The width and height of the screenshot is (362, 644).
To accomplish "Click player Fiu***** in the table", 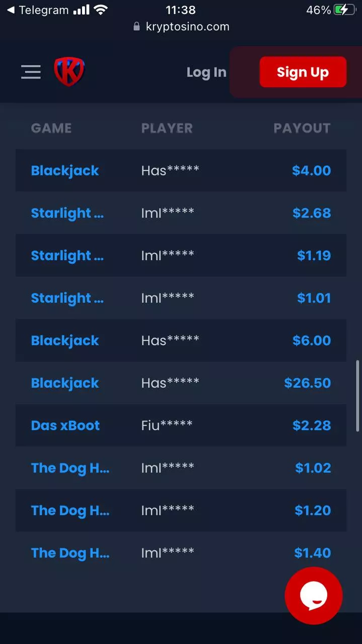I will (x=167, y=425).
